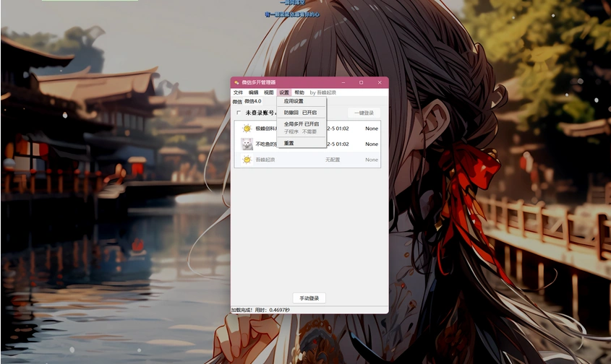Open the 文件 menu
Viewport: 611px width, 364px height.
point(238,92)
